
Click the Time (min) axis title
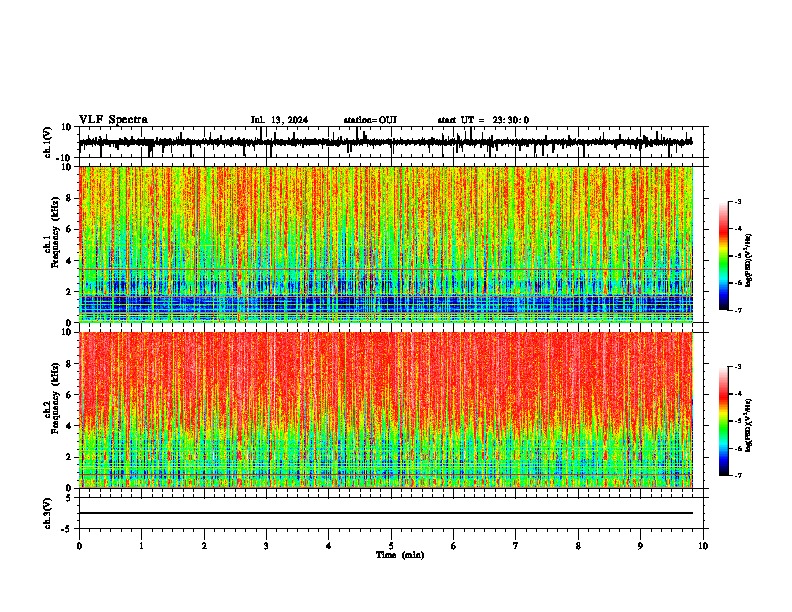400,555
